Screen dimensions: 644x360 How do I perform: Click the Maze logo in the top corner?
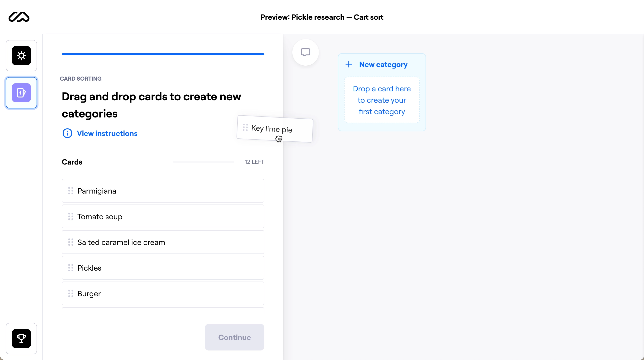[x=19, y=17]
